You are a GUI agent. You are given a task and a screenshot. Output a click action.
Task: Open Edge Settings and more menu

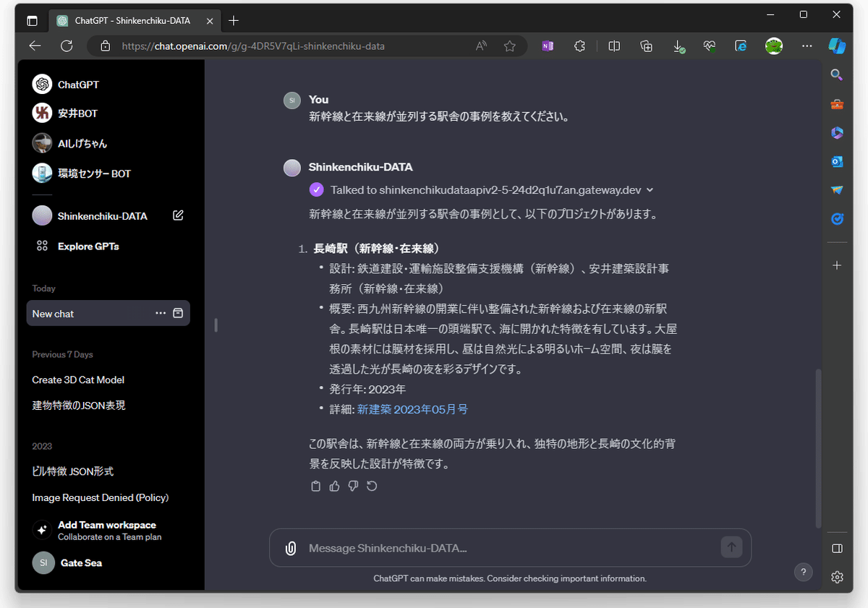click(x=807, y=46)
